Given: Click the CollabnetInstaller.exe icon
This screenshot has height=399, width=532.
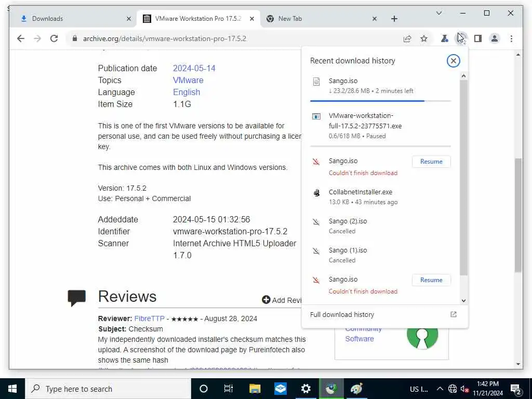Looking at the screenshot, I should coord(316,193).
